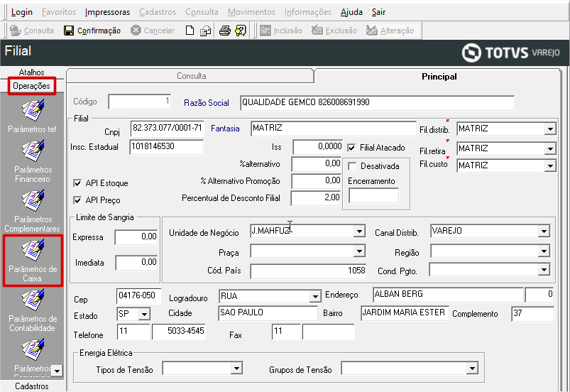
Task: Open the Estado dropdown
Action: point(144,314)
